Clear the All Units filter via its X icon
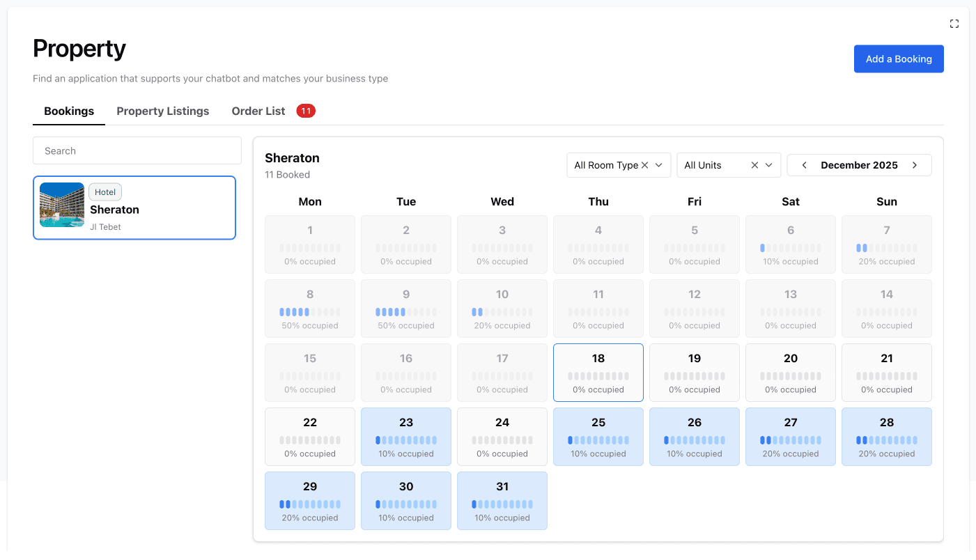This screenshot has height=560, width=976. coord(754,165)
